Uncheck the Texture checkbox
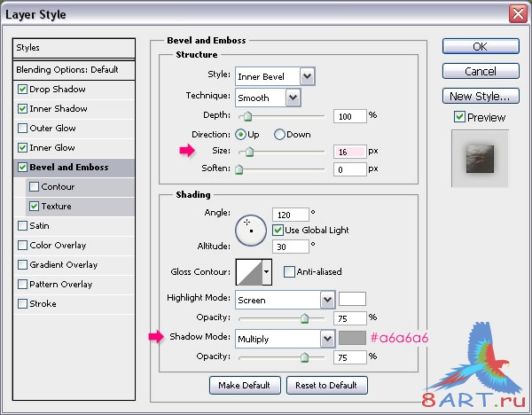This screenshot has width=532, height=415. pos(34,206)
